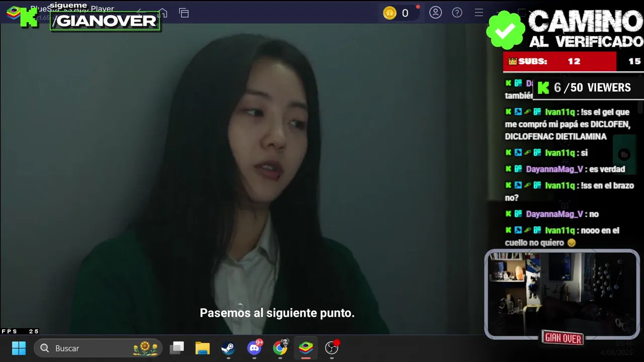Screen dimensions: 644x362
Task: Open Discord from the taskbar
Action: pos(255,348)
